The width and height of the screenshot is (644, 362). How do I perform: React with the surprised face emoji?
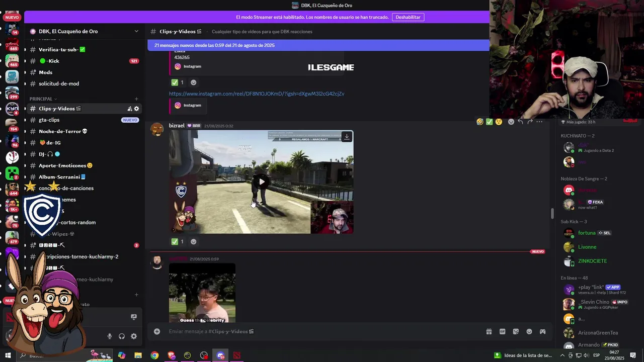(499, 122)
